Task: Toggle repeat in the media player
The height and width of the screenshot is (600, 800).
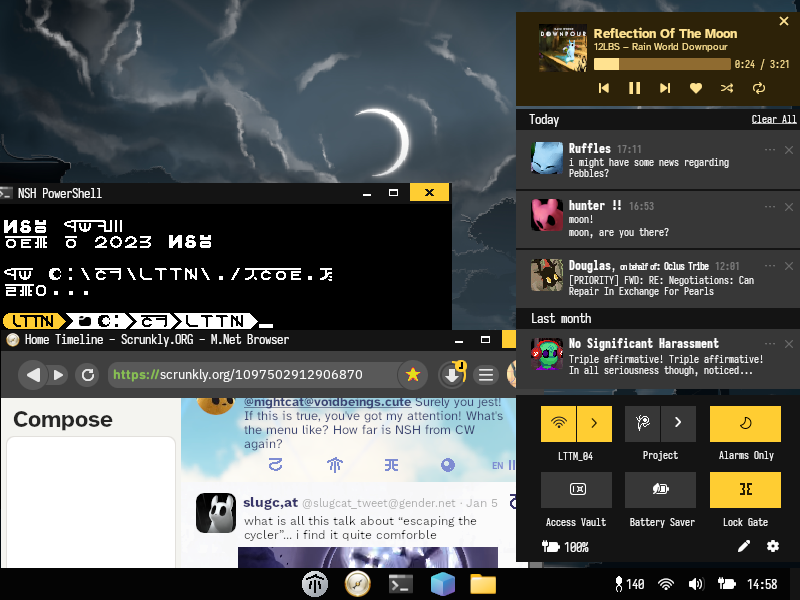Action: [x=759, y=88]
